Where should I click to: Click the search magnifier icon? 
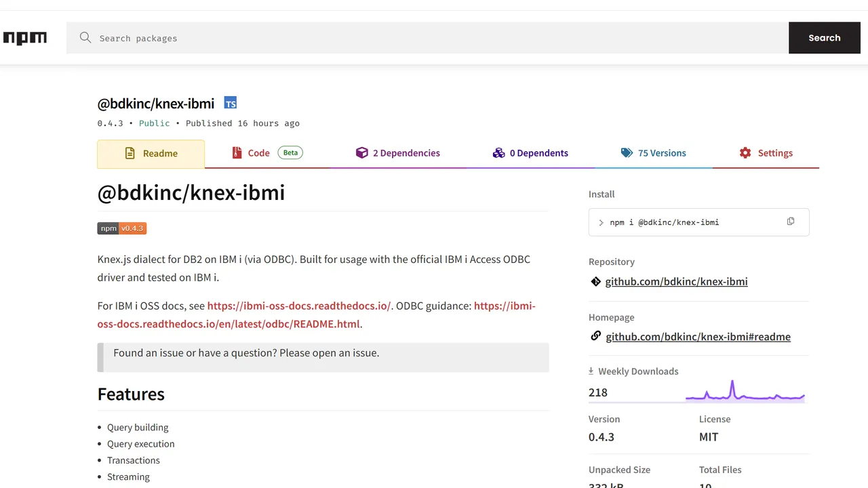click(x=85, y=38)
